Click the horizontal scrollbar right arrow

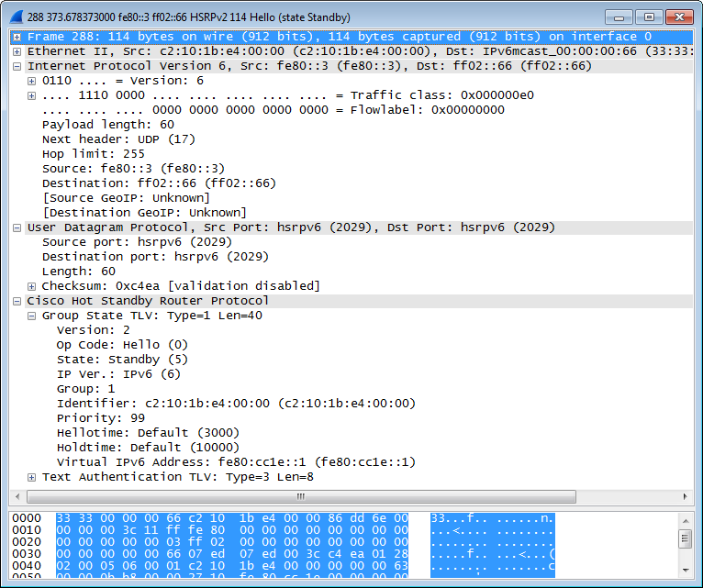[x=685, y=496]
